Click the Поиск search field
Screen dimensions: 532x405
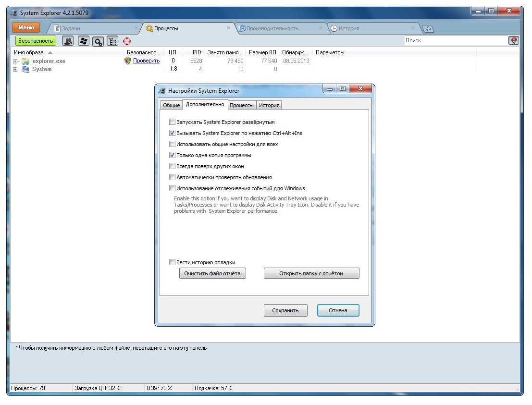(455, 41)
